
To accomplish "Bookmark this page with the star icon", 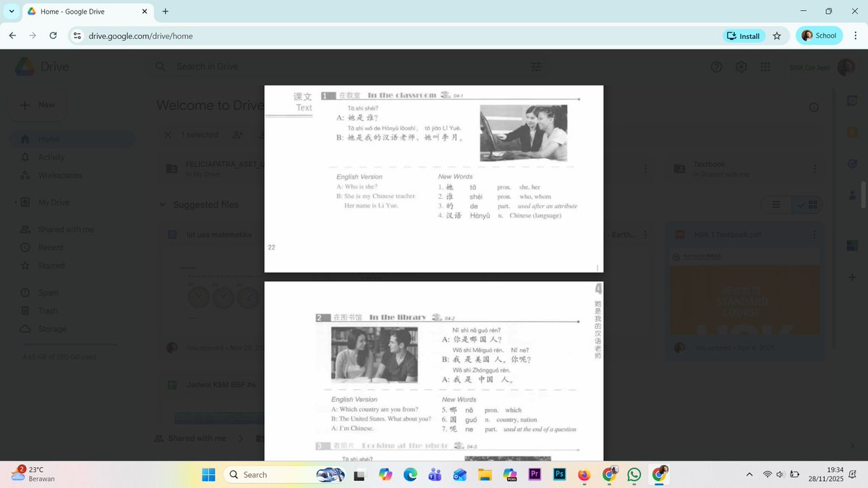I will point(777,35).
